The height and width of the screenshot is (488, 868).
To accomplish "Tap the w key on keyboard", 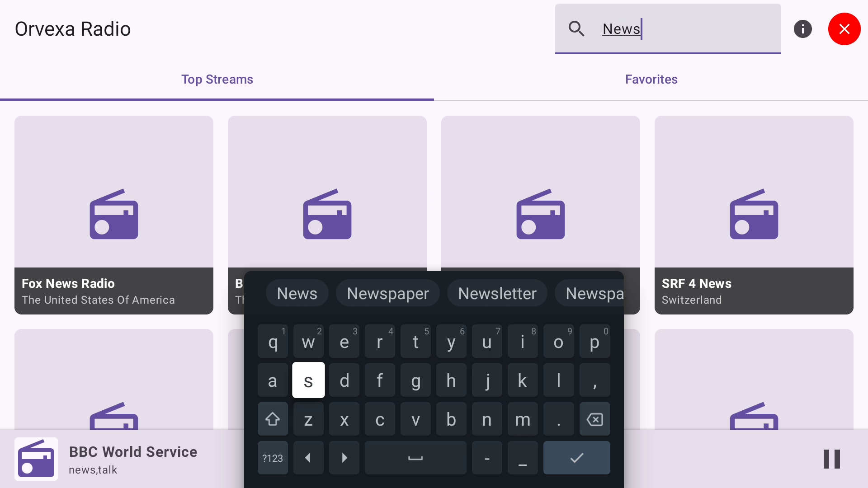I will pyautogui.click(x=308, y=342).
